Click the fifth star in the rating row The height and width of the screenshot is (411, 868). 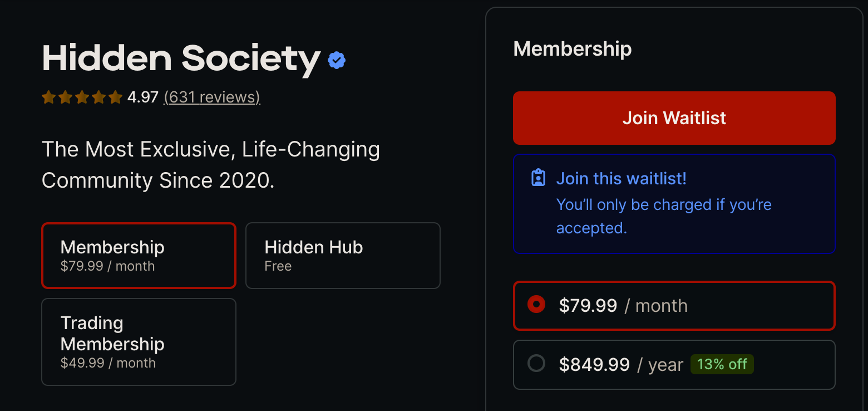pos(115,97)
